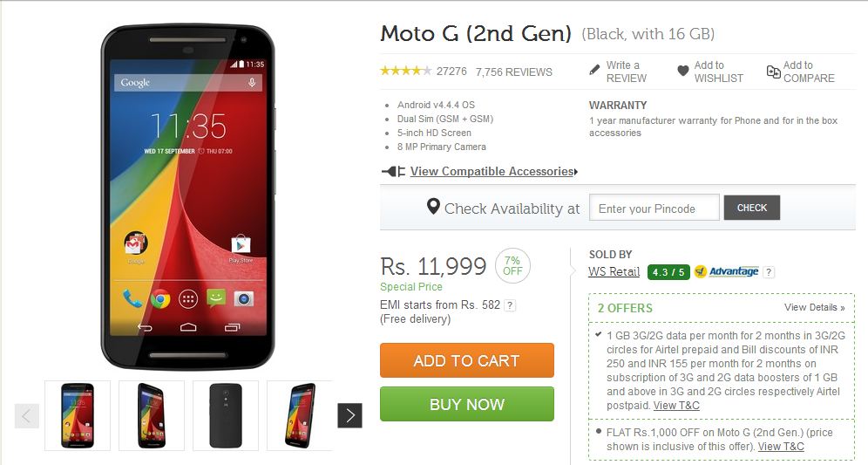Open the 7,756 REVIEWS link
Screen dimensions: 868x465
pos(513,72)
